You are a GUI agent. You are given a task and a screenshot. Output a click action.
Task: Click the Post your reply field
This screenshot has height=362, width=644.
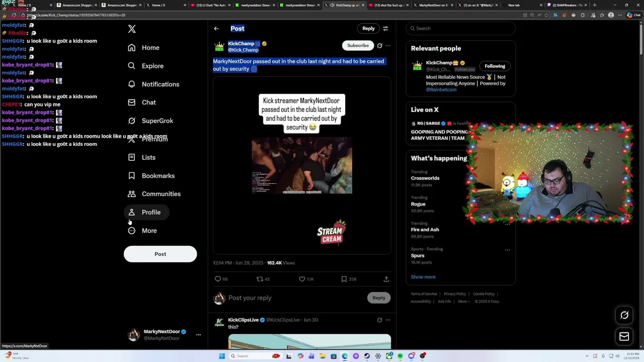coord(297,298)
